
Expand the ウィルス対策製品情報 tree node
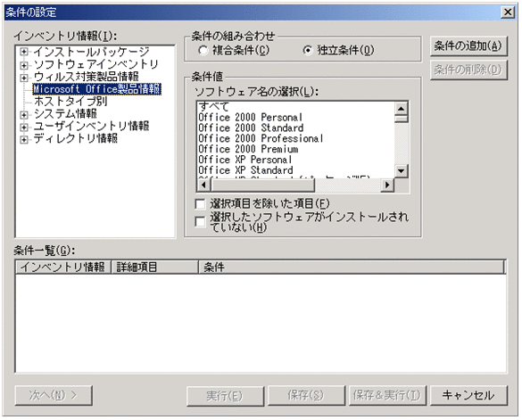coord(23,78)
